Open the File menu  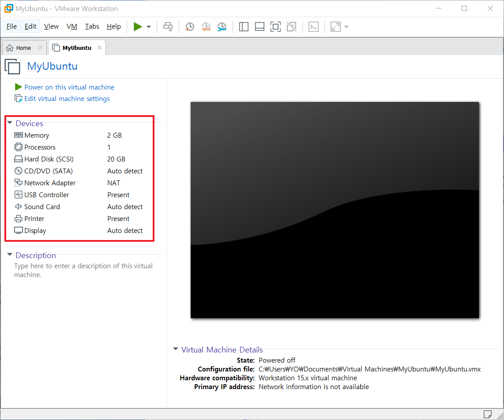(x=11, y=26)
